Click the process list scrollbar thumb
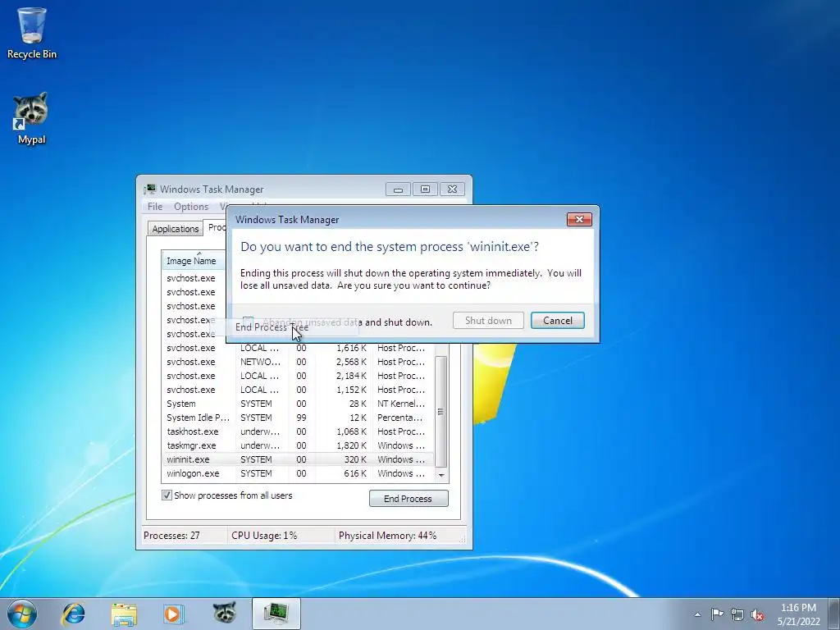 (x=441, y=412)
